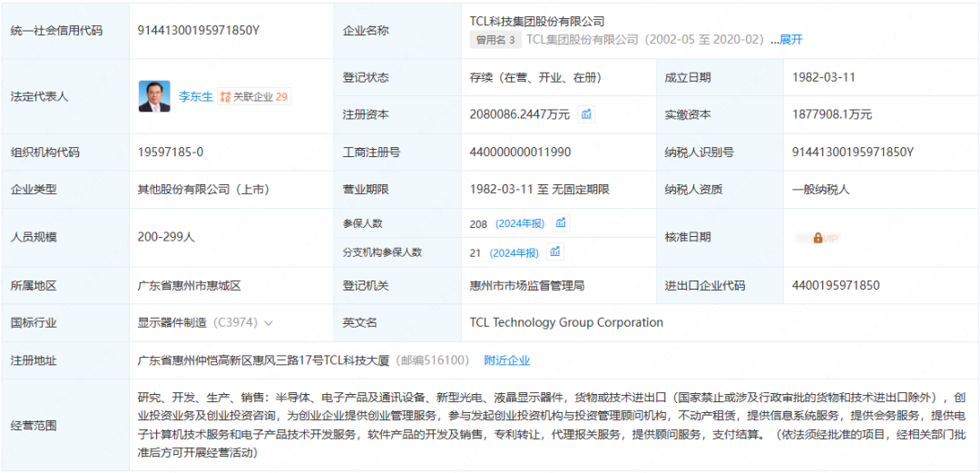Click the chart icon after 21 (2024年报)
Image resolution: width=980 pixels, height=473 pixels.
[x=554, y=252]
